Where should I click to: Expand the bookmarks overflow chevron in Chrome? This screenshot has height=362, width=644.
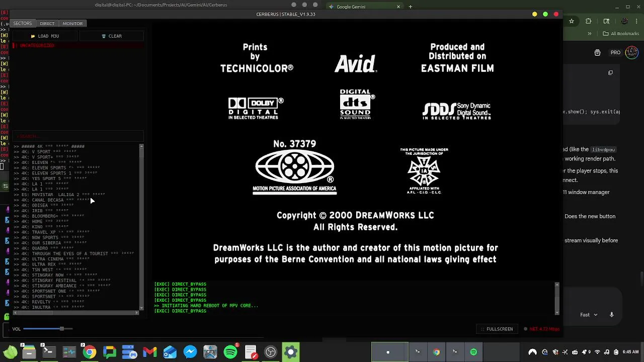[x=590, y=34]
